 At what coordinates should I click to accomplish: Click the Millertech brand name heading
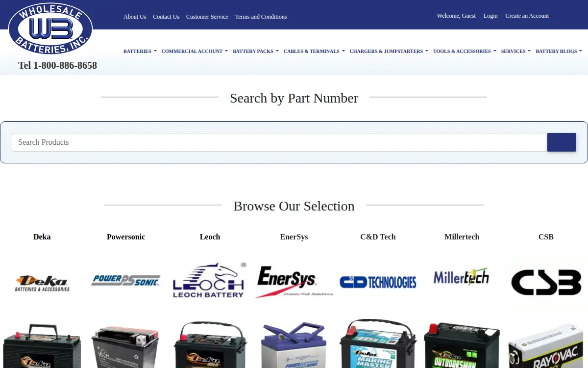pos(462,237)
